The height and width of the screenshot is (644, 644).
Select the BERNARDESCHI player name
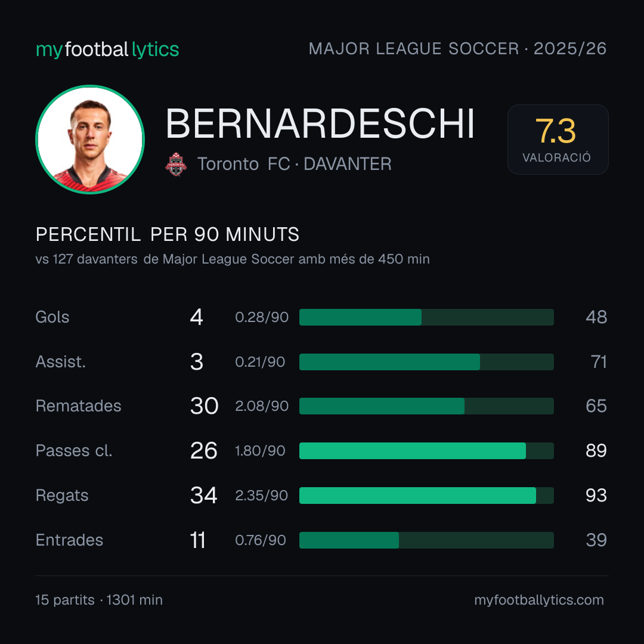[320, 123]
